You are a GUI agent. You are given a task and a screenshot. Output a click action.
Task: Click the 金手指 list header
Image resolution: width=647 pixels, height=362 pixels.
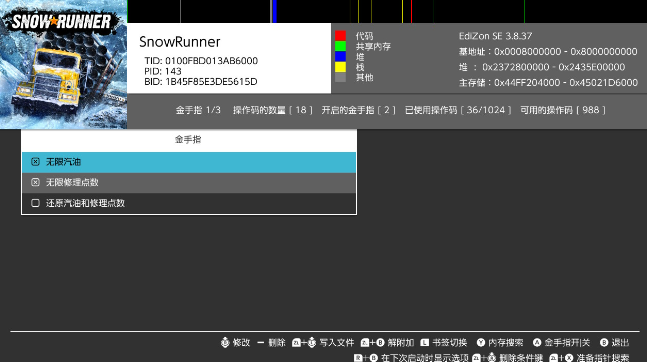pos(188,140)
